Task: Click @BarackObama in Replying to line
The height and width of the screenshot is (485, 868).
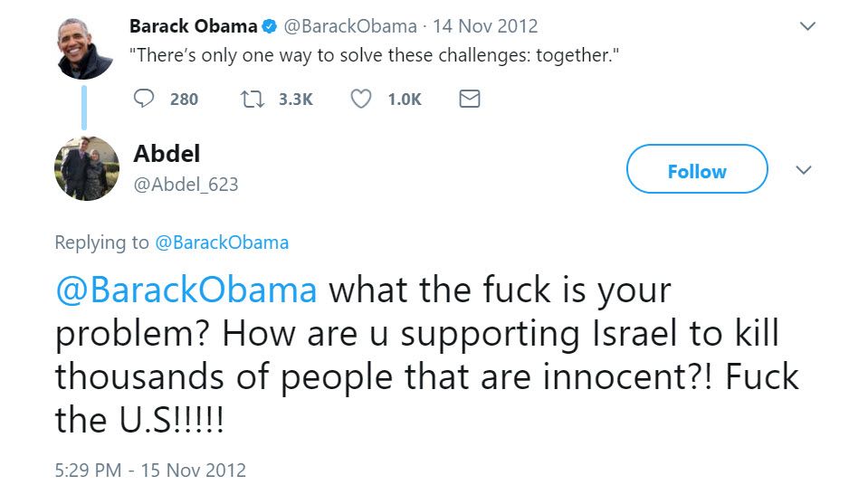Action: (222, 242)
